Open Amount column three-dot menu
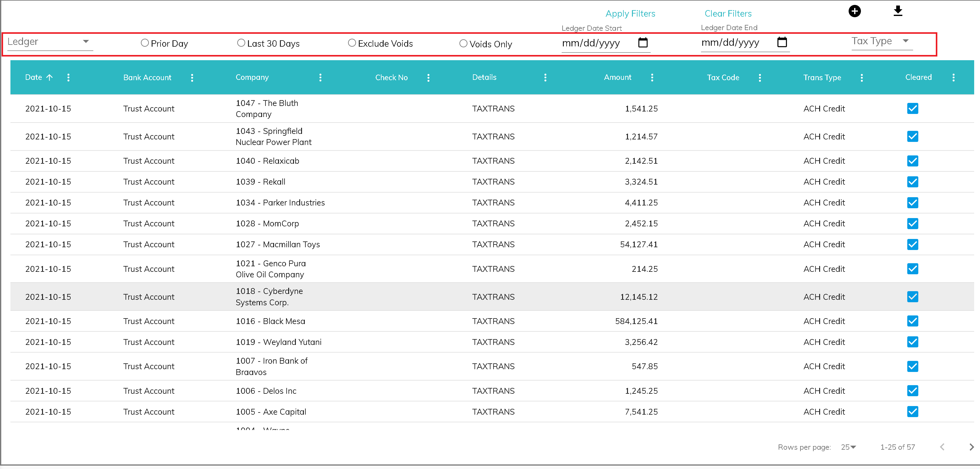 click(652, 78)
